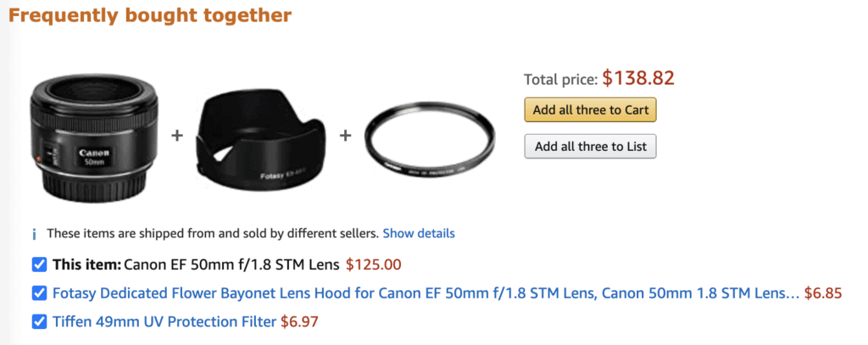The height and width of the screenshot is (345, 868).
Task: Click the $6.97 UV filter price
Action: pyautogui.click(x=299, y=322)
